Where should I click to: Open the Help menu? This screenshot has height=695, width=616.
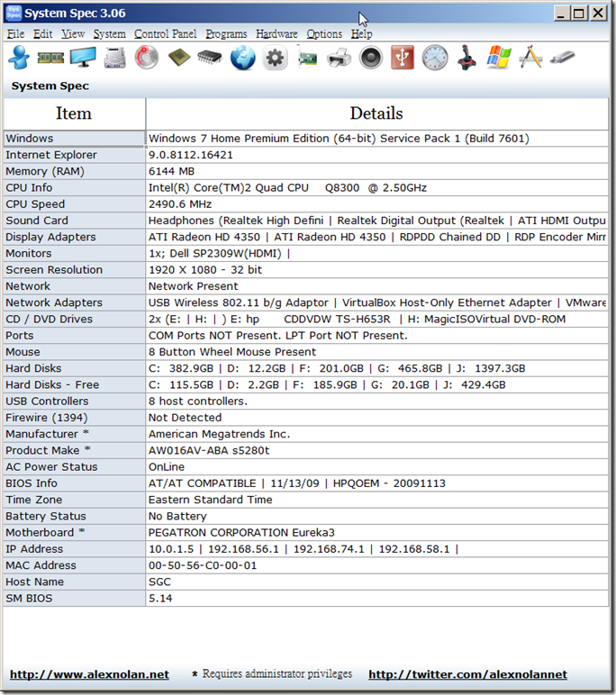click(x=361, y=34)
